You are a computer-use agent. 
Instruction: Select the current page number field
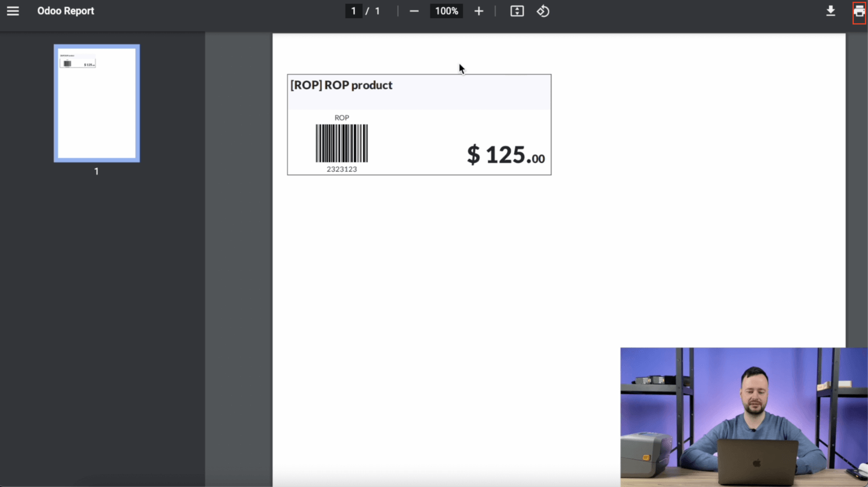(353, 11)
